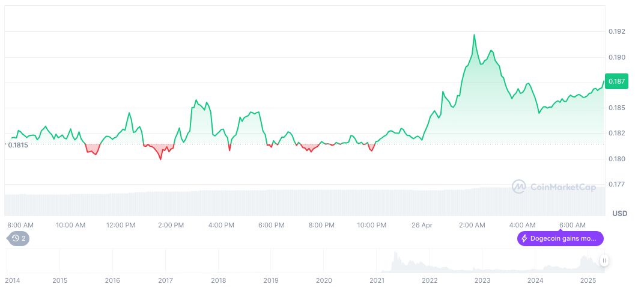The height and width of the screenshot is (287, 644).
Task: Click the 0.1815 baseline price label
Action: 18,145
